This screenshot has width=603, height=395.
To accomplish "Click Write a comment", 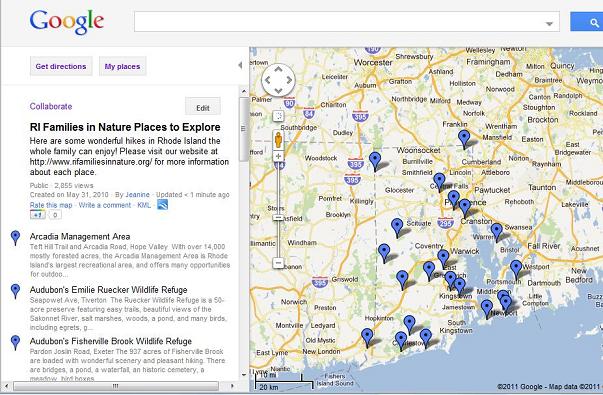I will pyautogui.click(x=105, y=205).
